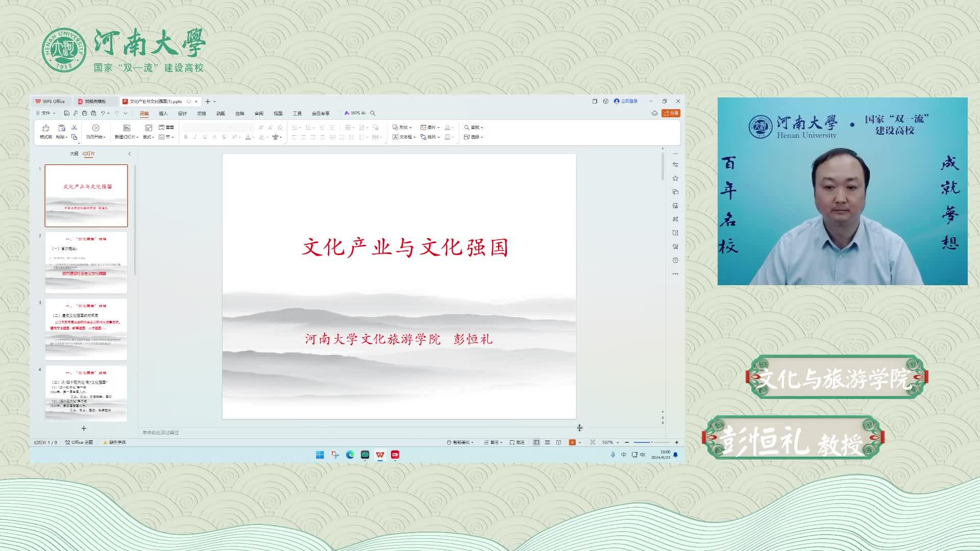Open the Transitions (切换) ribbon tab
This screenshot has height=551, width=980.
click(202, 113)
